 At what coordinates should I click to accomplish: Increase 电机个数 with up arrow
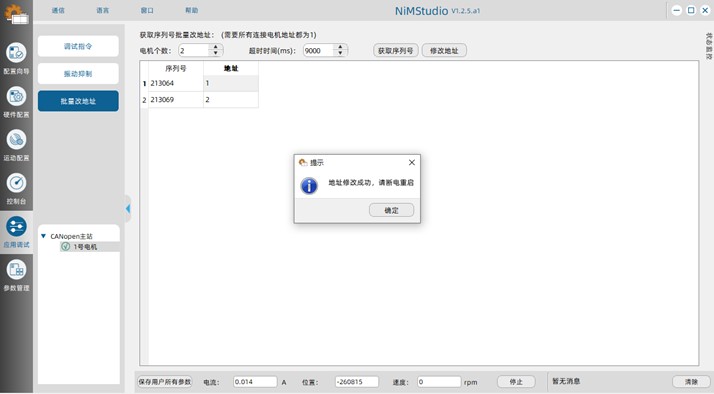(x=216, y=47)
